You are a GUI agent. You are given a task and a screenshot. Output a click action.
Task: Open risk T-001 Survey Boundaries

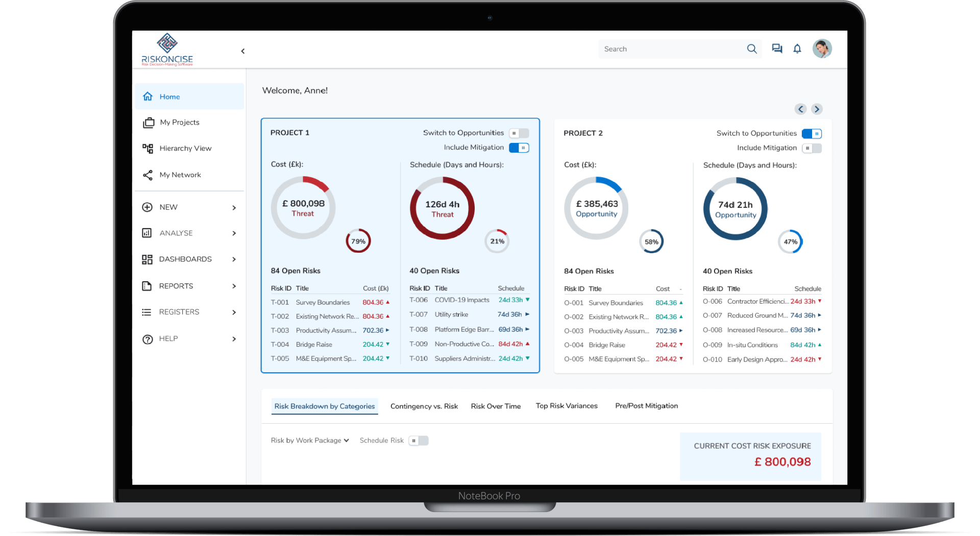pos(330,303)
